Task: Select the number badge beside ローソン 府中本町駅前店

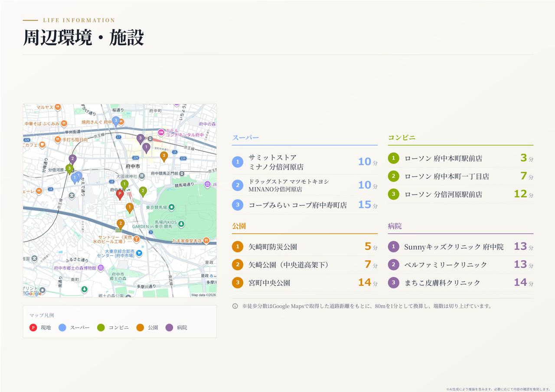Action: (393, 158)
